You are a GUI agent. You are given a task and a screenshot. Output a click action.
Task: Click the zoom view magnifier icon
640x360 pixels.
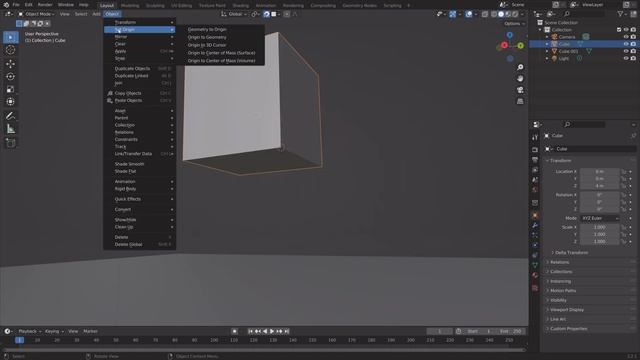point(520,67)
